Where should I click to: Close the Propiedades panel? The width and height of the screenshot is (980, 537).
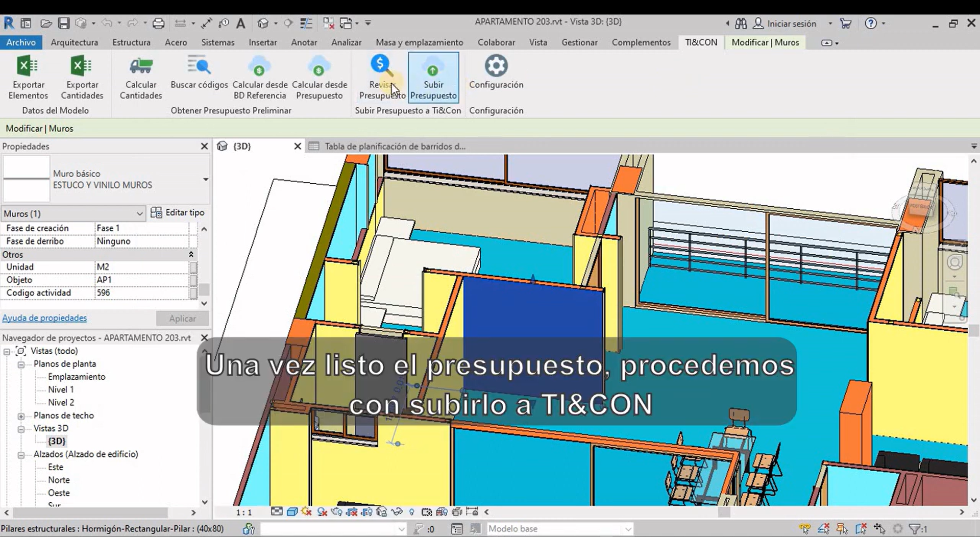pyautogui.click(x=204, y=147)
